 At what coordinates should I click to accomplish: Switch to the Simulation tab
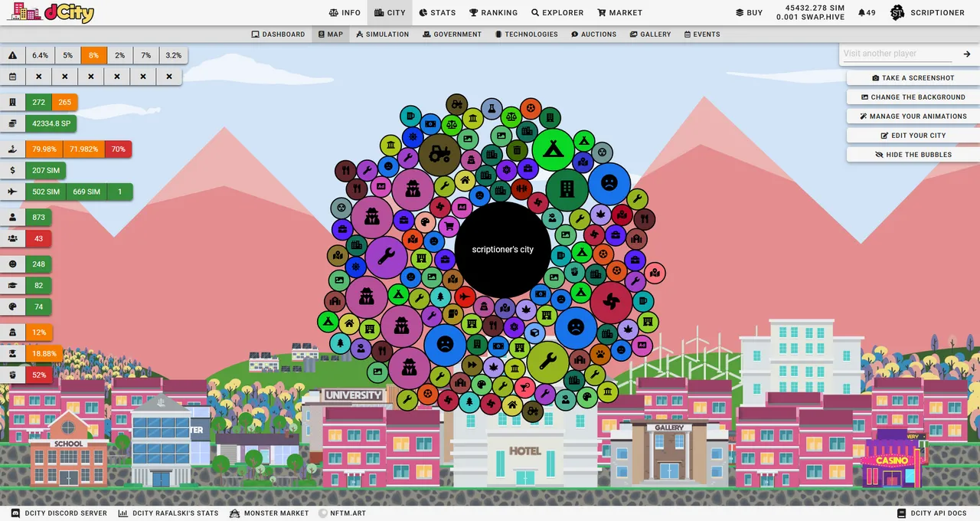tap(382, 34)
